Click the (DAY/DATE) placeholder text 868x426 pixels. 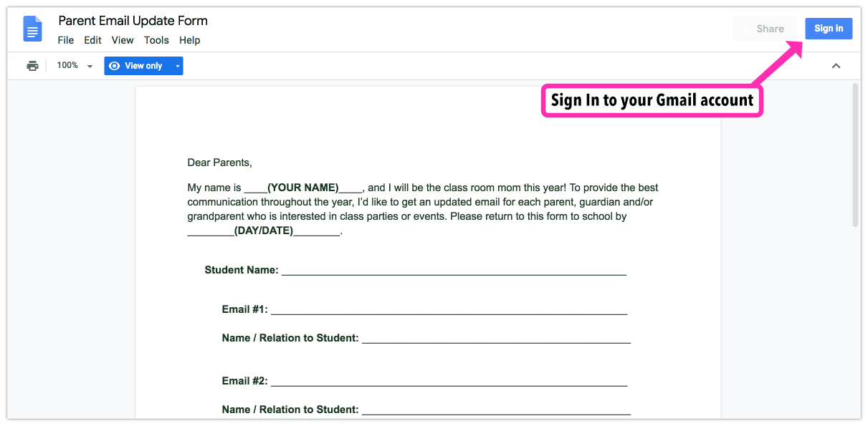click(264, 231)
